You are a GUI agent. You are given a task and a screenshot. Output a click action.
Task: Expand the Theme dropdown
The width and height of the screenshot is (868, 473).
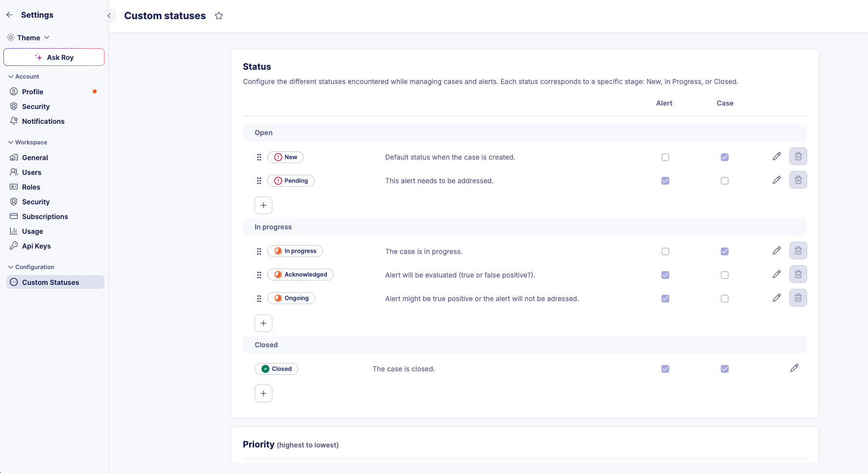click(x=47, y=37)
